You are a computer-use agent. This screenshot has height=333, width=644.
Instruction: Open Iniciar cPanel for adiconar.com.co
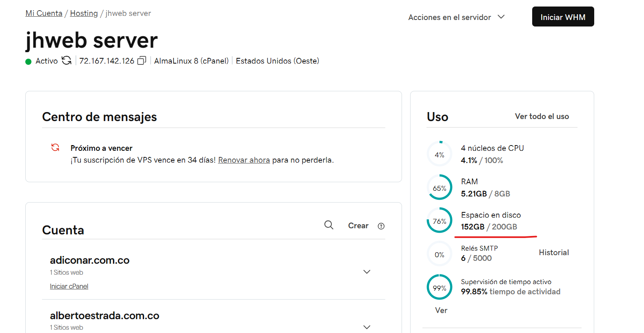click(x=69, y=287)
